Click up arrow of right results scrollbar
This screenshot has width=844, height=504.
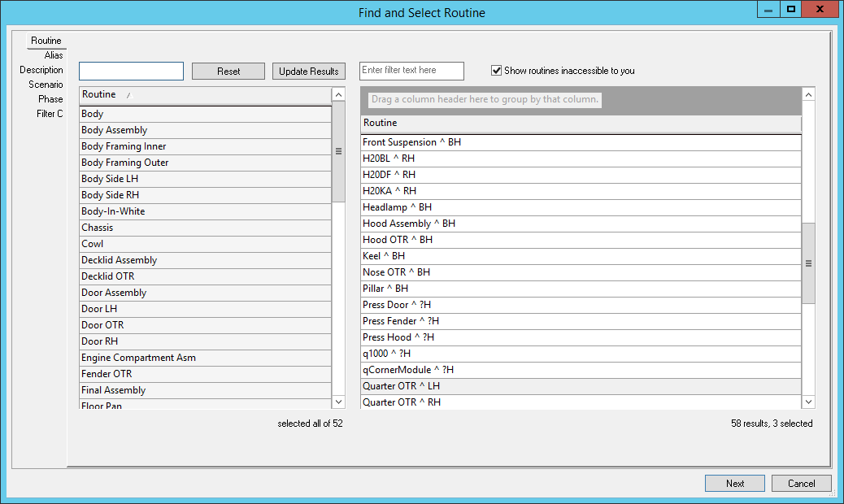808,95
